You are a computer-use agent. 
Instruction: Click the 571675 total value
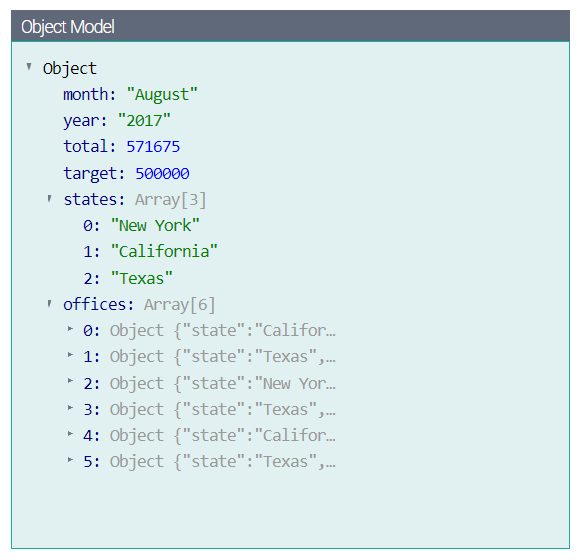pyautogui.click(x=153, y=147)
